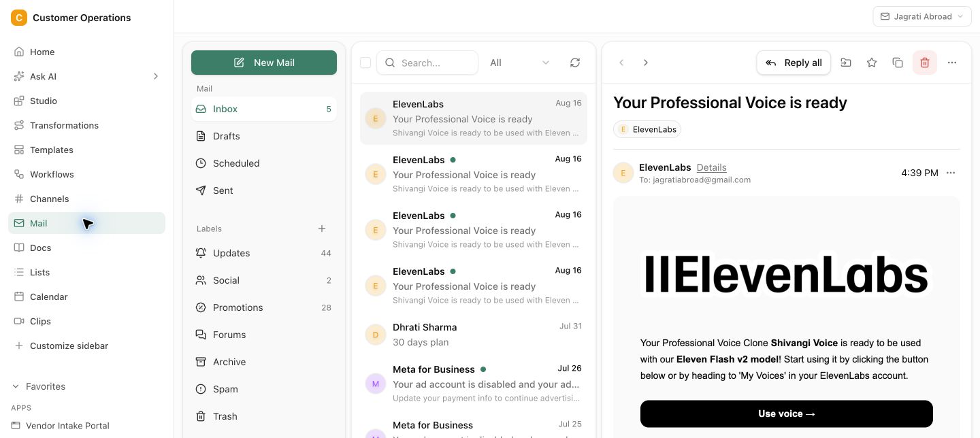
Task: Go to Templates in the sidebar
Action: (86, 150)
